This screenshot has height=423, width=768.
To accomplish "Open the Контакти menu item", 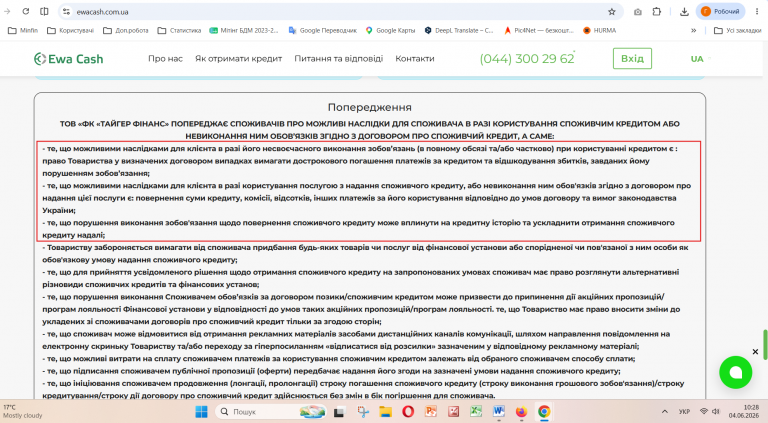I will (415, 58).
